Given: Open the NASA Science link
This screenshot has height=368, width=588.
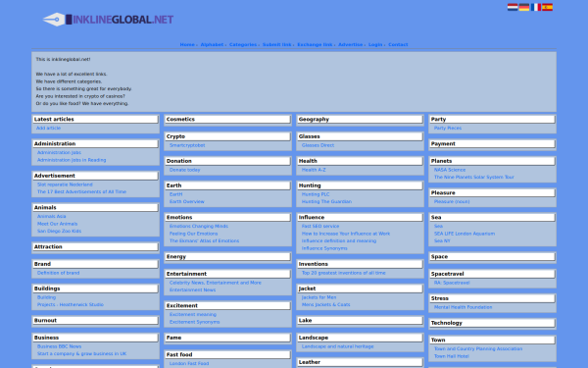Looking at the screenshot, I should tap(450, 170).
